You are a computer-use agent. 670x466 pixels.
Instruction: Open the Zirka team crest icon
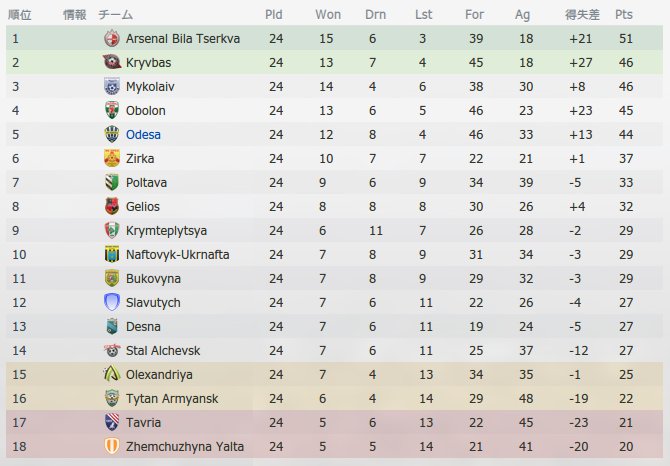coord(112,158)
